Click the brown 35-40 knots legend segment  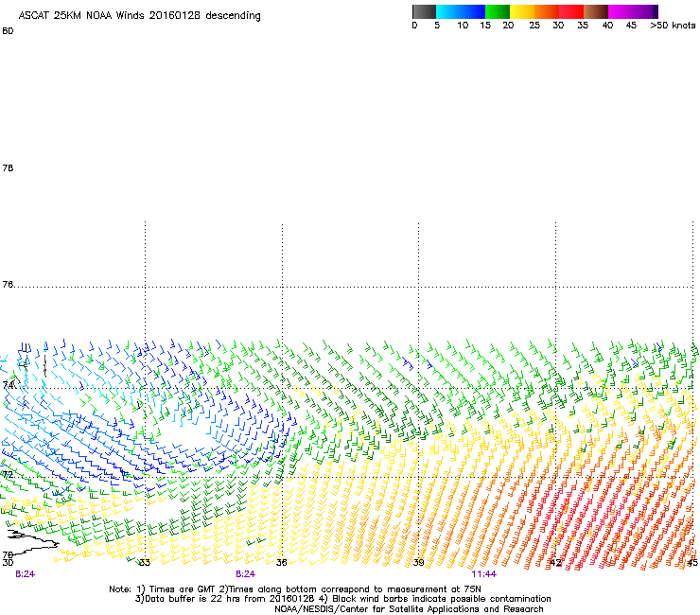pyautogui.click(x=596, y=11)
